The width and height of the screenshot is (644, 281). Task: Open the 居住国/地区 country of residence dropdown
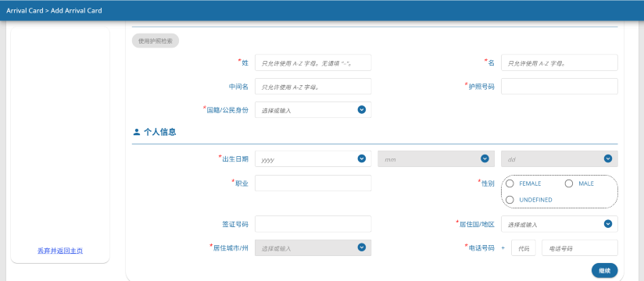[x=560, y=224]
